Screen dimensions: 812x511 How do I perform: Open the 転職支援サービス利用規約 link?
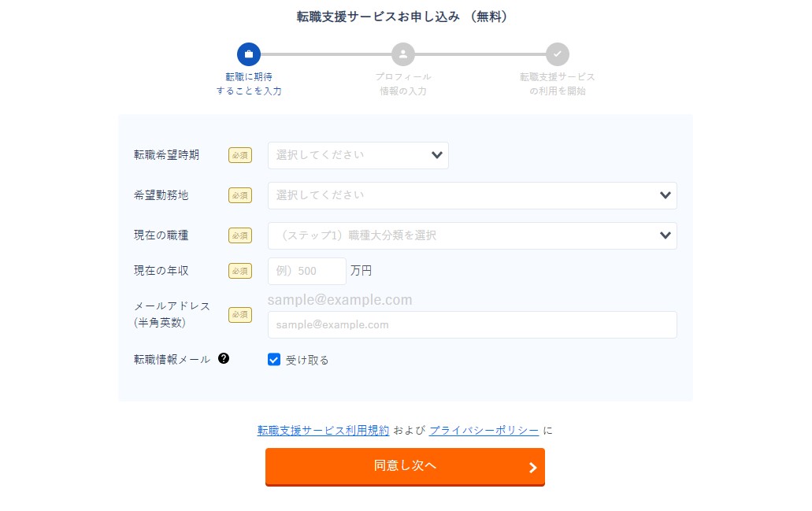click(x=323, y=431)
